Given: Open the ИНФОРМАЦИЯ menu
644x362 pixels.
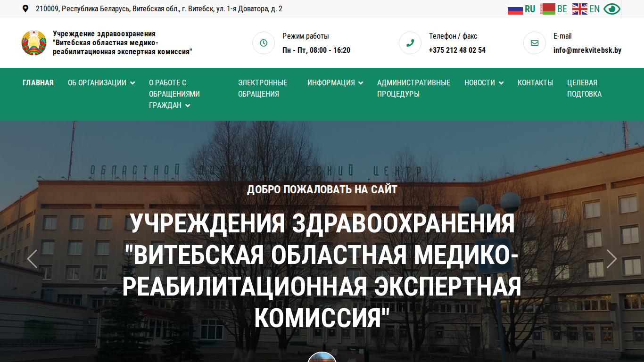Looking at the screenshot, I should (x=331, y=83).
